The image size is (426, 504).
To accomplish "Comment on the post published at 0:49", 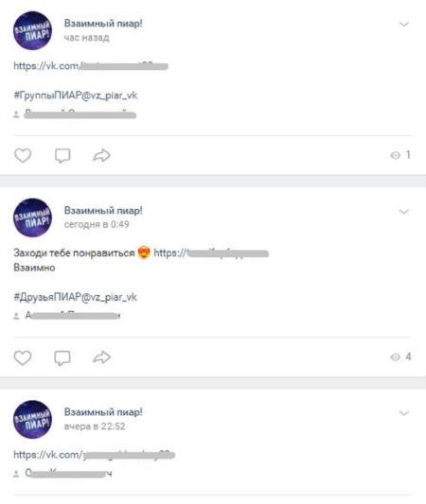I will [62, 357].
